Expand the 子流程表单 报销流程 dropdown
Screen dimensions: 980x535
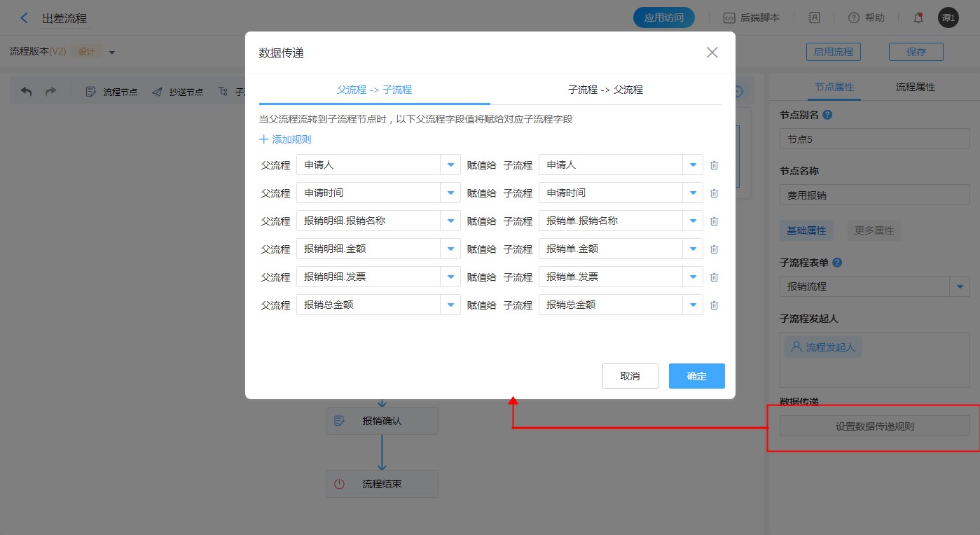960,286
